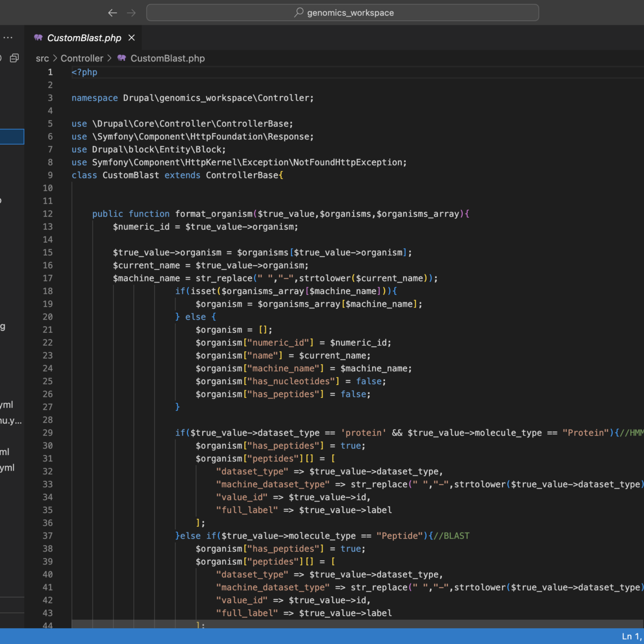Image resolution: width=644 pixels, height=644 pixels.
Task: Expand the Controller breadcrumb dropdown
Action: pos(82,58)
